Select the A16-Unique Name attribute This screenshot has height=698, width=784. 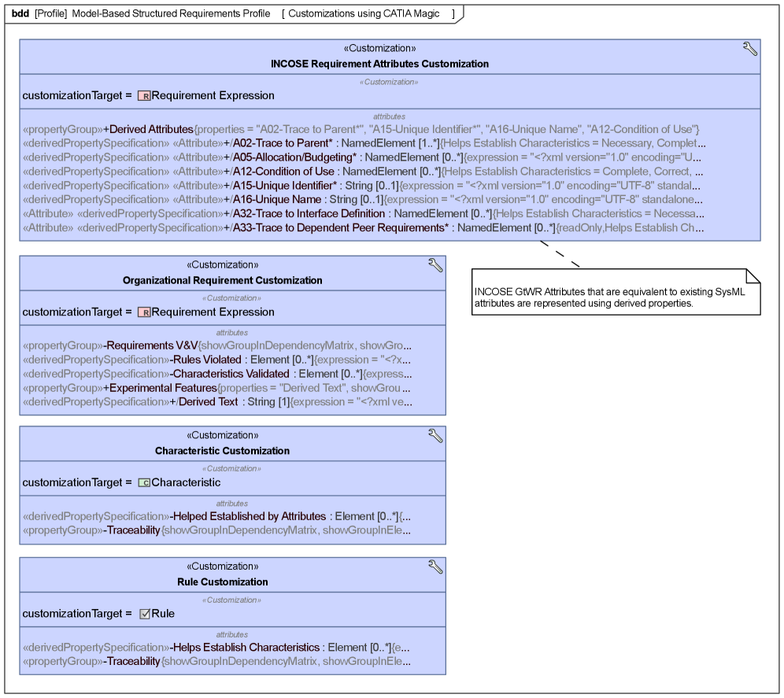[363, 200]
